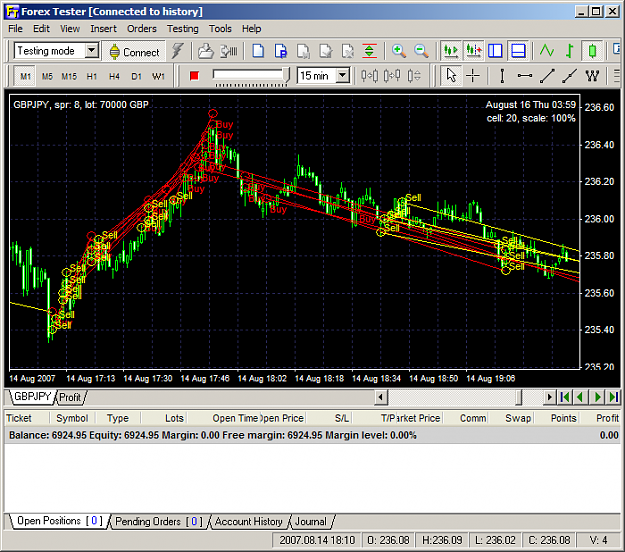The image size is (625, 552).
Task: Open the 15 min step dropdown
Action: (343, 75)
